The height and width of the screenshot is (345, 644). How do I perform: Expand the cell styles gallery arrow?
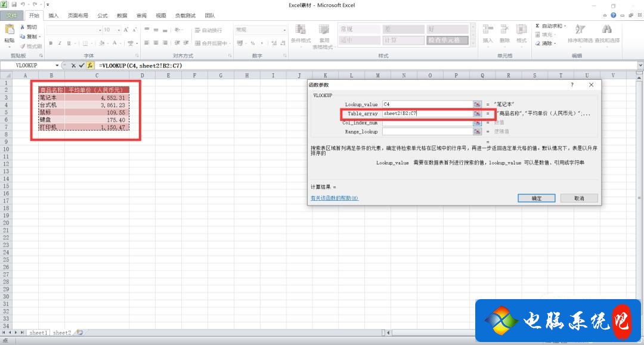(473, 43)
